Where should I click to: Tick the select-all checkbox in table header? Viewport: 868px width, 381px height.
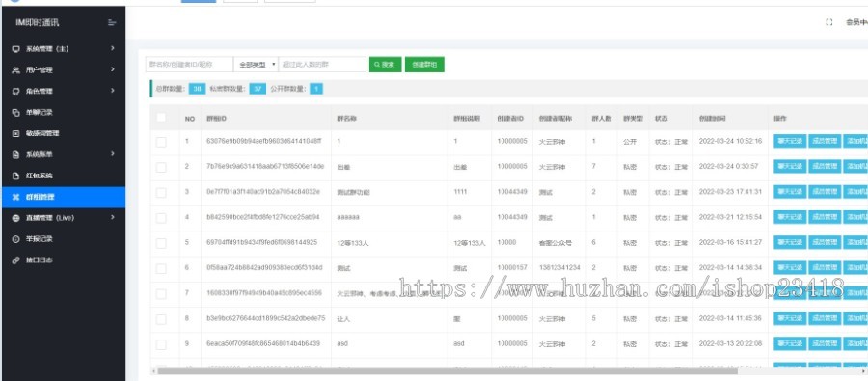point(161,118)
